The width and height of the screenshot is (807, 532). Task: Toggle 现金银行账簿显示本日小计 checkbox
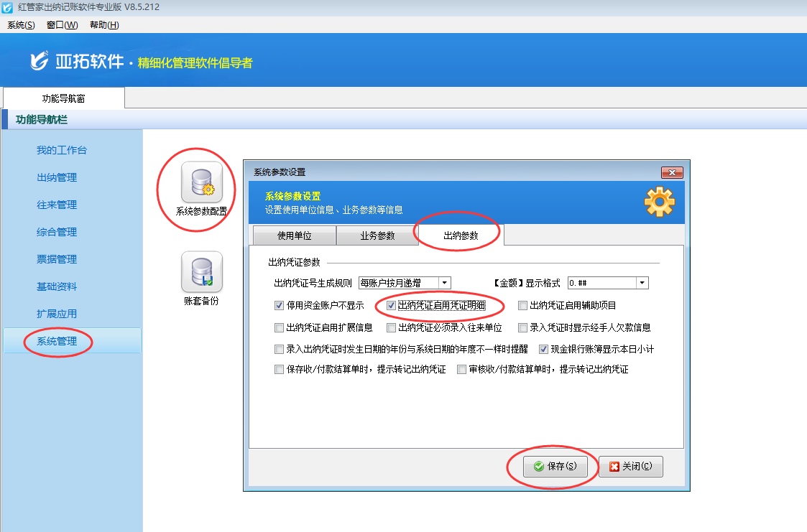point(544,350)
